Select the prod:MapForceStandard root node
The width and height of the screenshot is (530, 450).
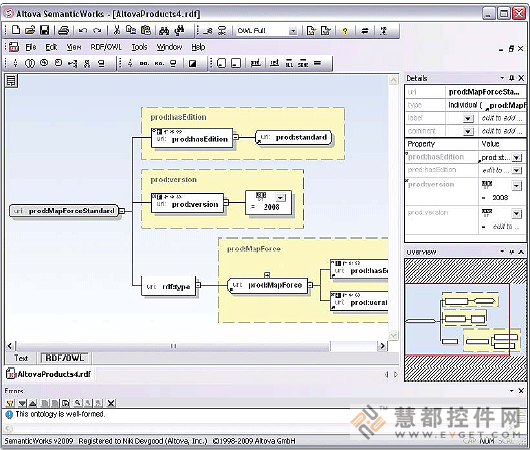64,211
